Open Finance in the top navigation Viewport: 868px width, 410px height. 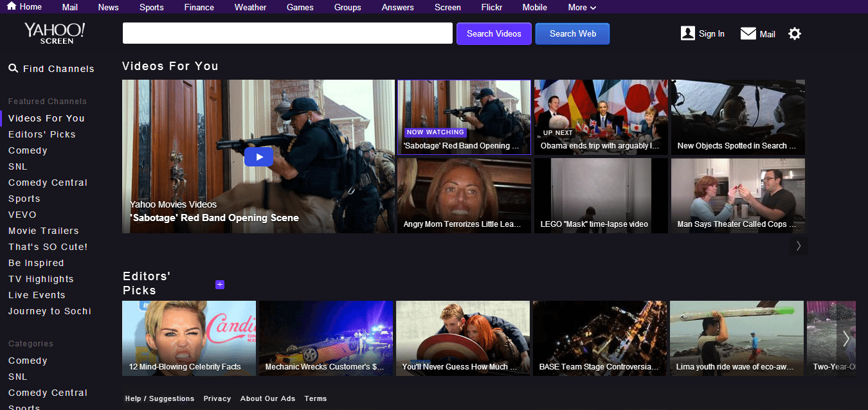pyautogui.click(x=199, y=8)
